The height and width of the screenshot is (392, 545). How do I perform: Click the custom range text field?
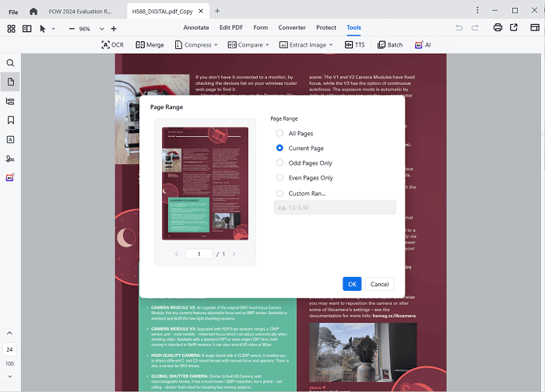[335, 207]
